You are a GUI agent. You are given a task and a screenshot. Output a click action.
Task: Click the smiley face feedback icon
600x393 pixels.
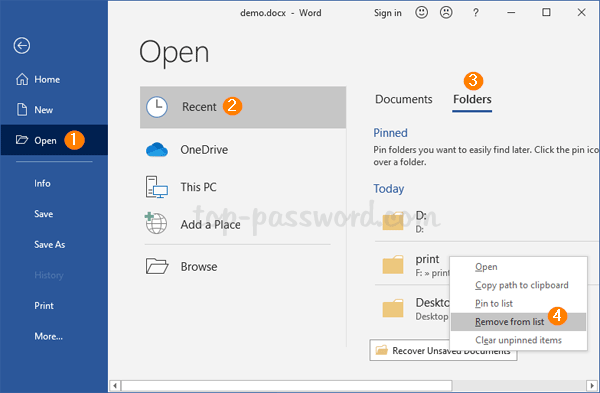pyautogui.click(x=421, y=13)
